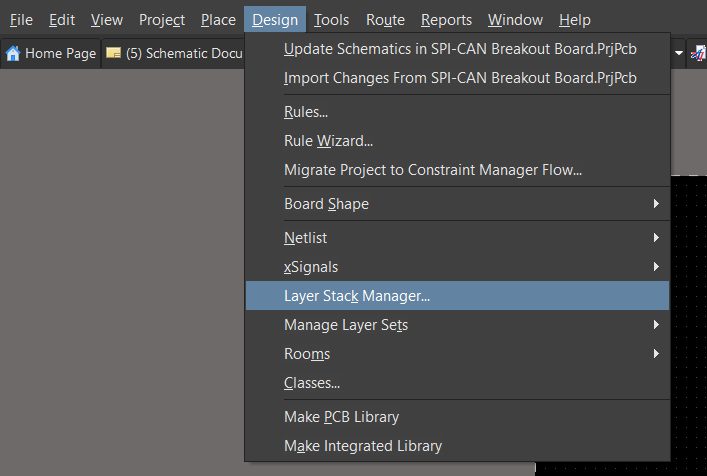
Task: Click the partially visible icon at far right
Action: tap(698, 53)
